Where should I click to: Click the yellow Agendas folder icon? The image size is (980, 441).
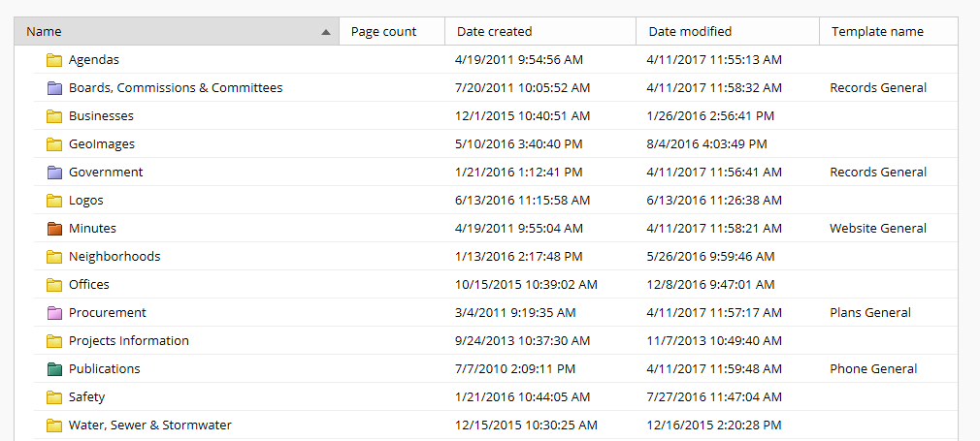(x=54, y=60)
